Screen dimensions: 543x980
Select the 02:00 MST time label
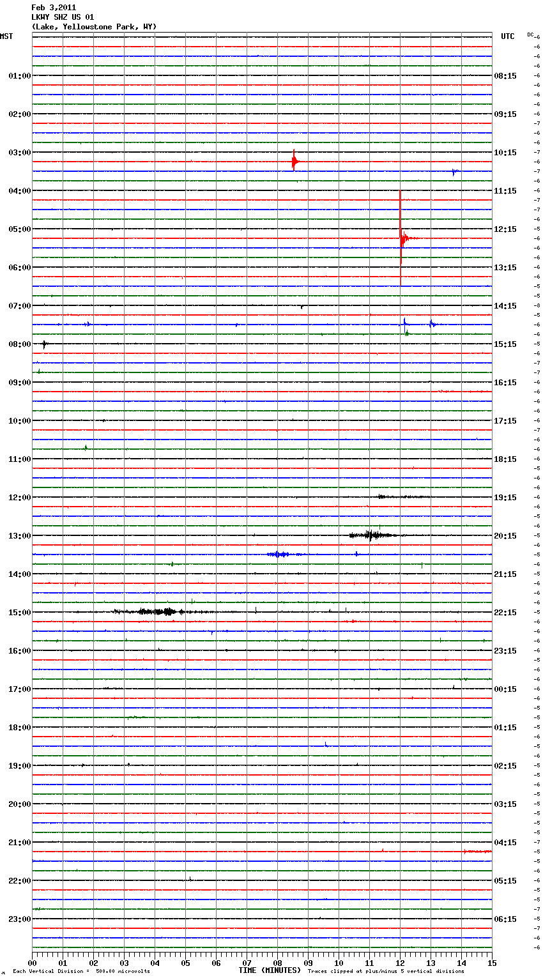[20, 114]
